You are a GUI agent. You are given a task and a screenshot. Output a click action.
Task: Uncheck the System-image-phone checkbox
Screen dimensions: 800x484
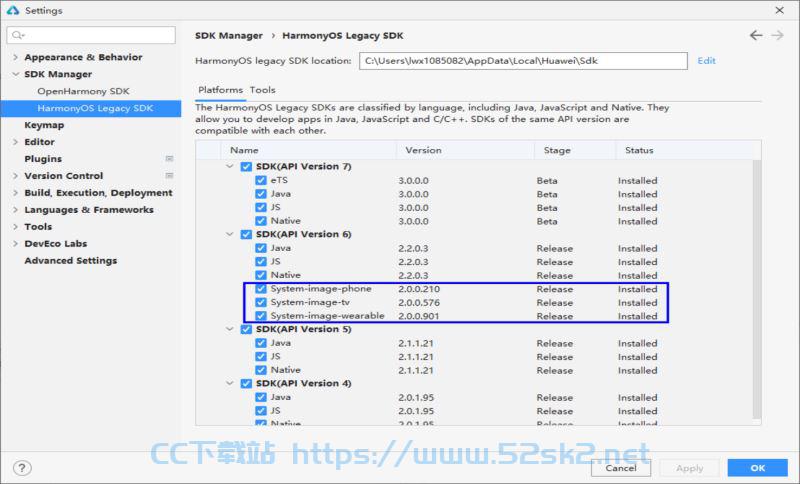pyautogui.click(x=261, y=289)
